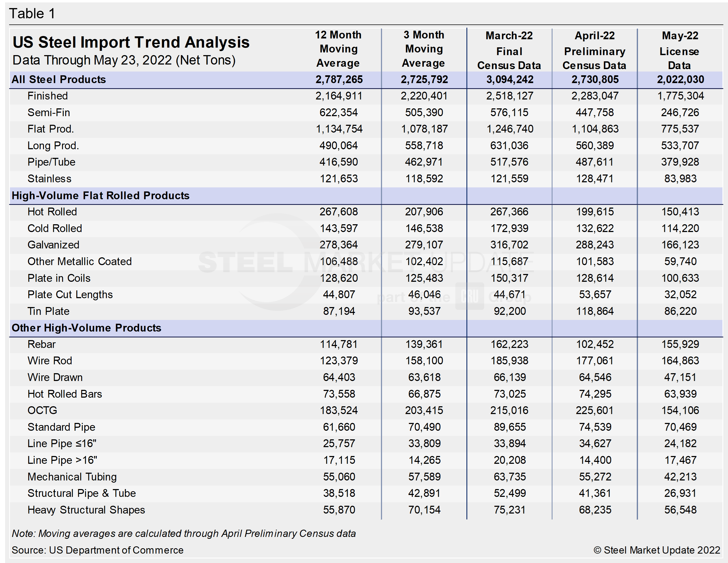
Task: Click the "Other High-Volume Products" section header
Action: 86,328
